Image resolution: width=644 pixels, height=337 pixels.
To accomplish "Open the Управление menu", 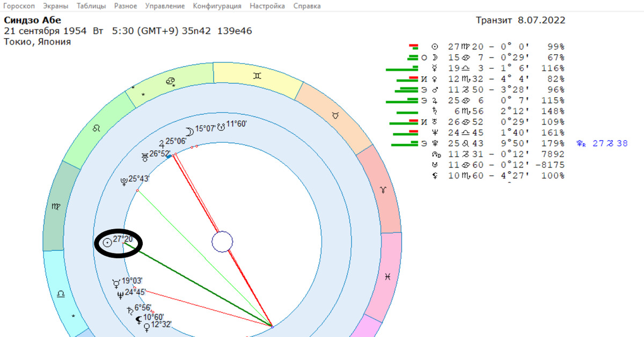I will click(x=165, y=6).
